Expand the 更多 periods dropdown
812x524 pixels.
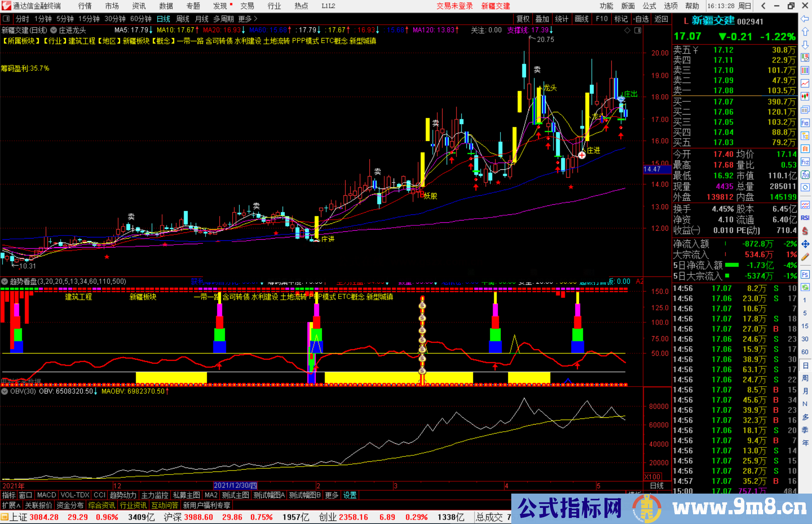click(x=248, y=19)
